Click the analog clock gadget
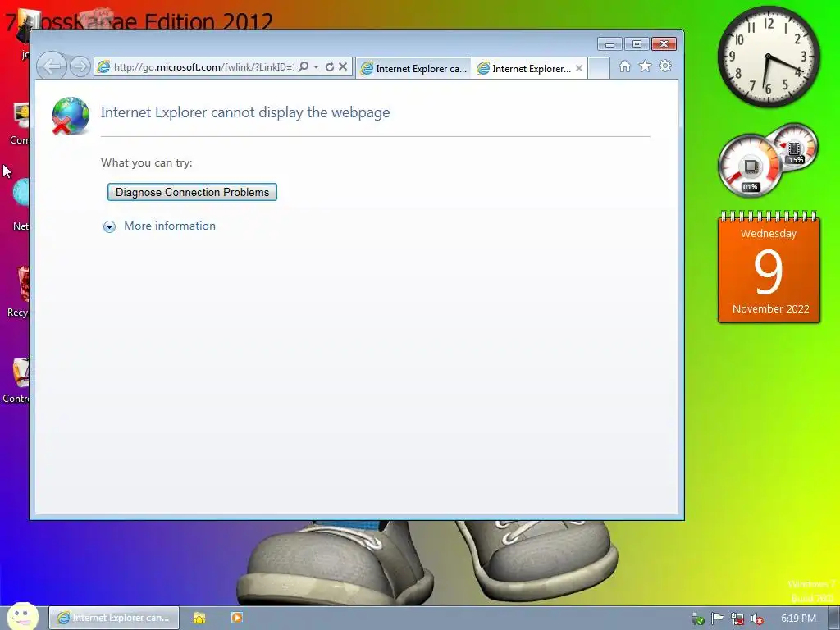 coord(769,57)
